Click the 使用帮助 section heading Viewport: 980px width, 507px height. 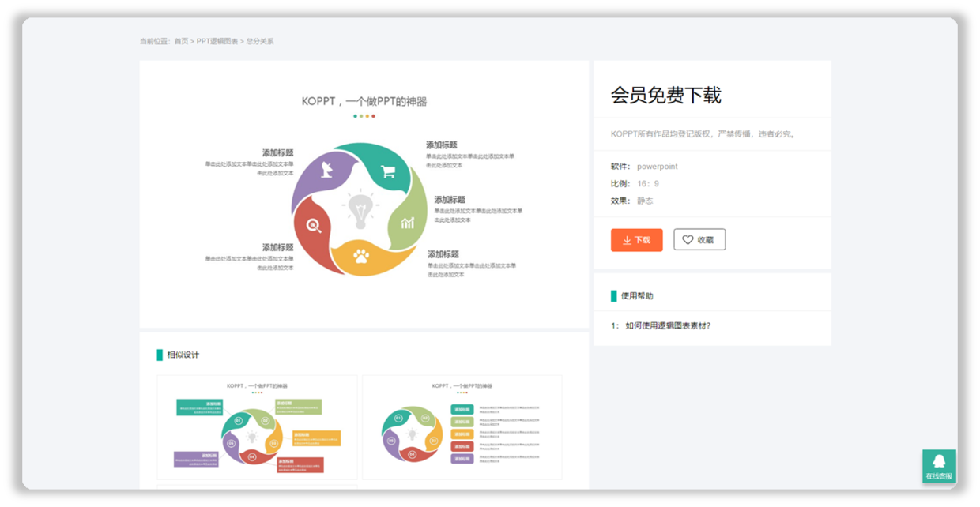[x=637, y=296]
